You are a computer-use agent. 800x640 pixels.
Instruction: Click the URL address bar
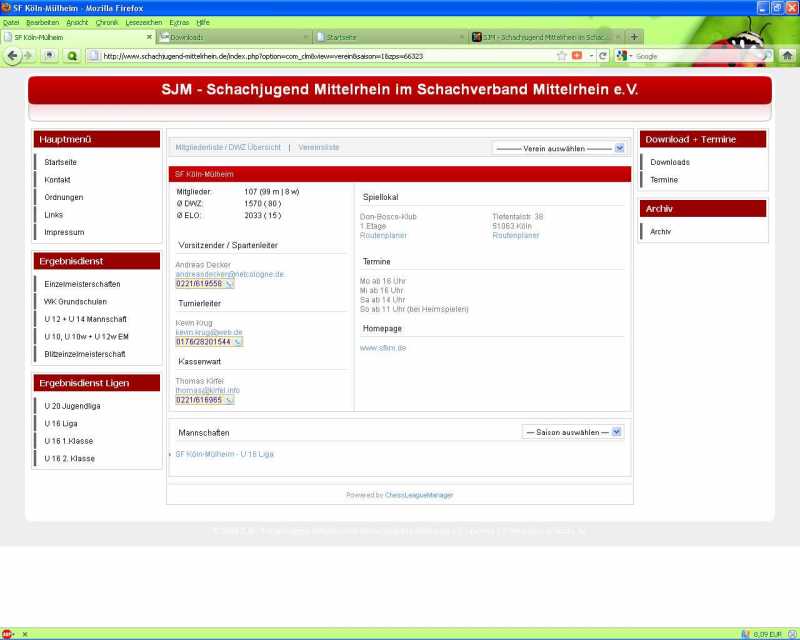(320, 56)
